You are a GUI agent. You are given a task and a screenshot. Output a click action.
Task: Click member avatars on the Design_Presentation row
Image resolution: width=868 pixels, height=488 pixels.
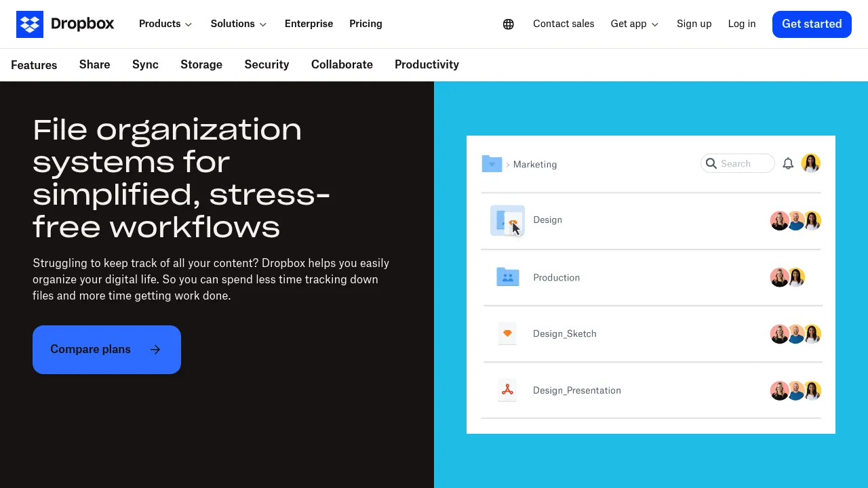coord(795,391)
